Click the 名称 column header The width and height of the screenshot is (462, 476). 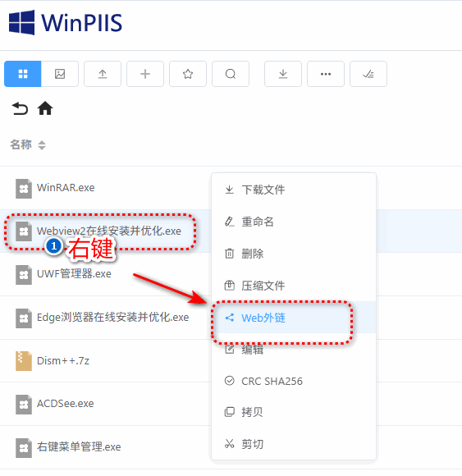point(21,144)
